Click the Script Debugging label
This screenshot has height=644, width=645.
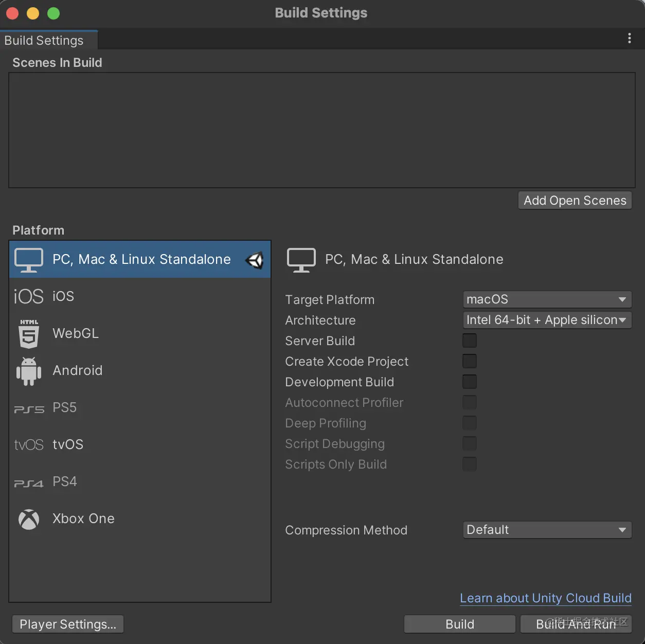(x=335, y=444)
